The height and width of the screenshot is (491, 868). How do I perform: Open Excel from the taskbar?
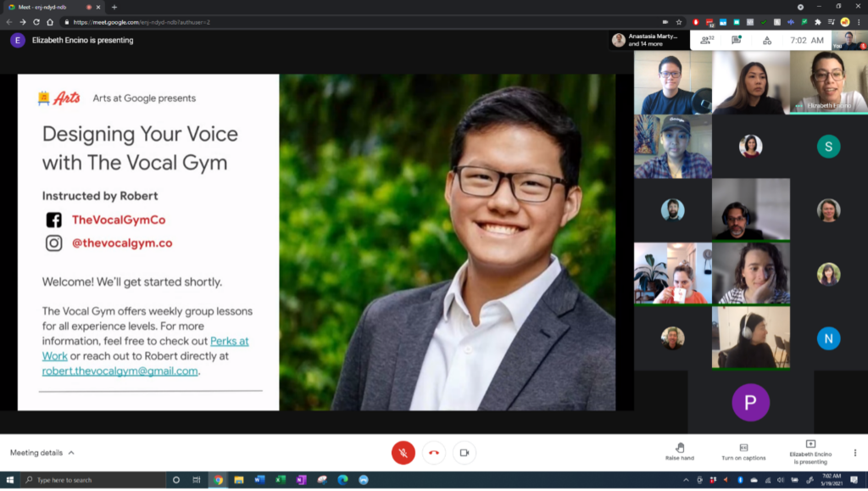281,480
